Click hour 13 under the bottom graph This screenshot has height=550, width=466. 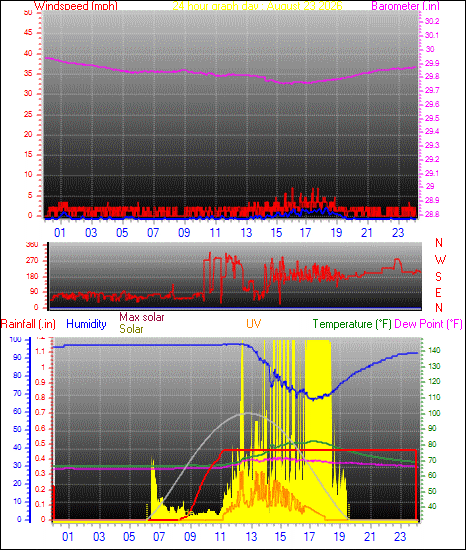coord(251,536)
